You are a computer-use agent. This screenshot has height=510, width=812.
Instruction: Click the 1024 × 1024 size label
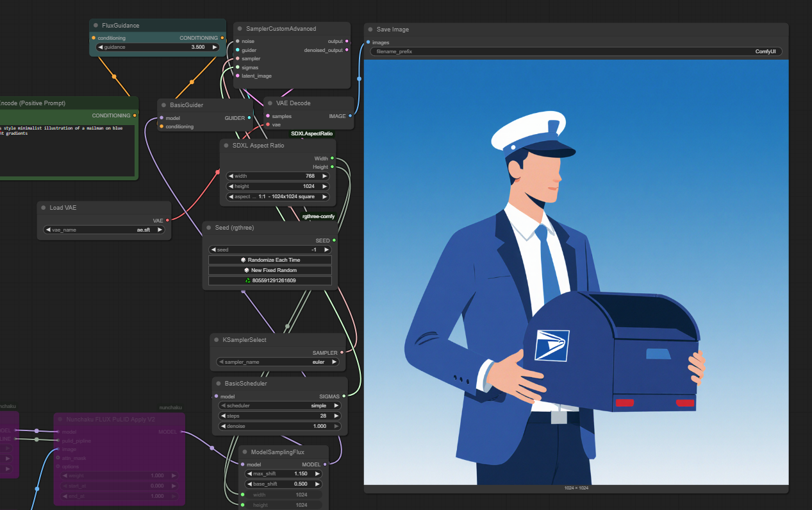(x=576, y=488)
